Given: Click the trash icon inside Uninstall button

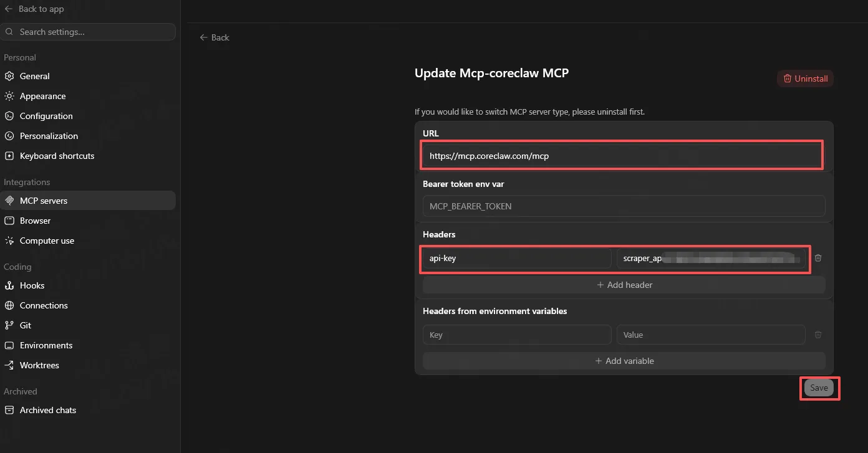Looking at the screenshot, I should [x=788, y=79].
